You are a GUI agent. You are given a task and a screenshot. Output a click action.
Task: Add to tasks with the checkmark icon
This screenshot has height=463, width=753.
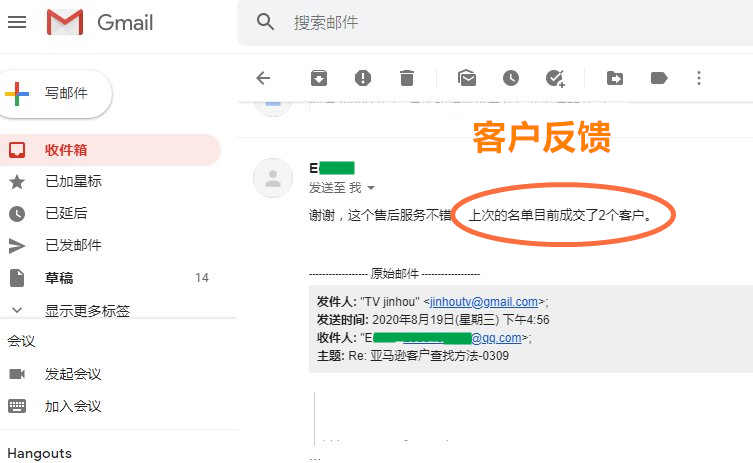[555, 78]
